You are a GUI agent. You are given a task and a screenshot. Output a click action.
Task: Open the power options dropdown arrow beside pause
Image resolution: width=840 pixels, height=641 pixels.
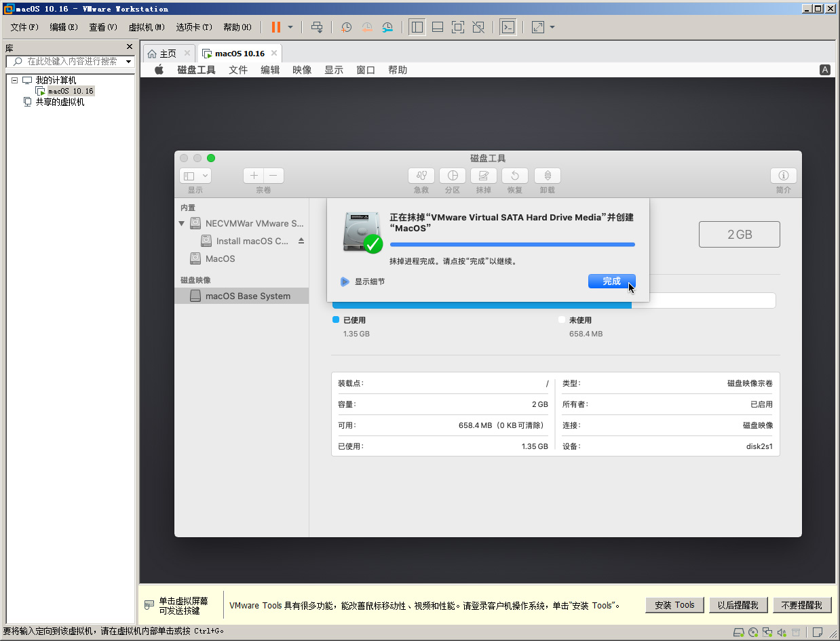(290, 27)
